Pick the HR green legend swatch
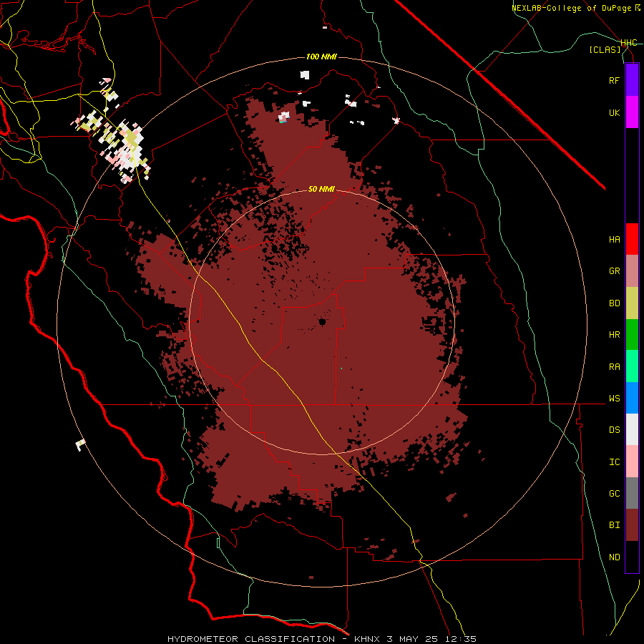The height and width of the screenshot is (644, 644). (632, 335)
